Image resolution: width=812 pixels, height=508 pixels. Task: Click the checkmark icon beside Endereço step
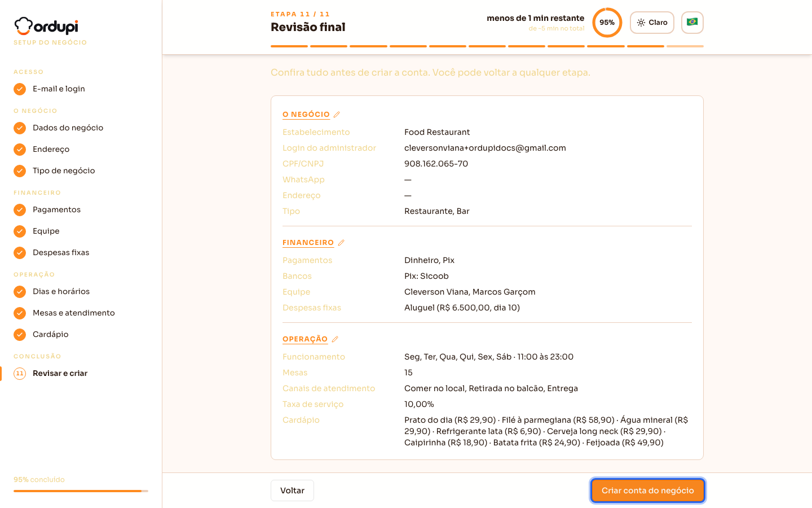20,150
